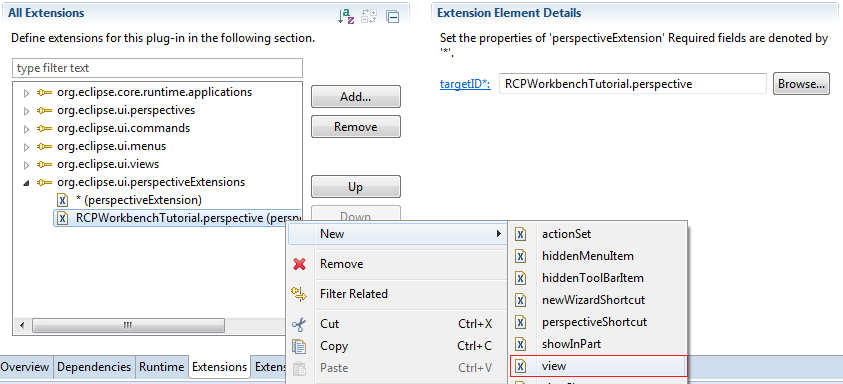Viewport: 843px width, 384px height.
Task: Click the actionSet element icon in submenu
Action: 520,234
